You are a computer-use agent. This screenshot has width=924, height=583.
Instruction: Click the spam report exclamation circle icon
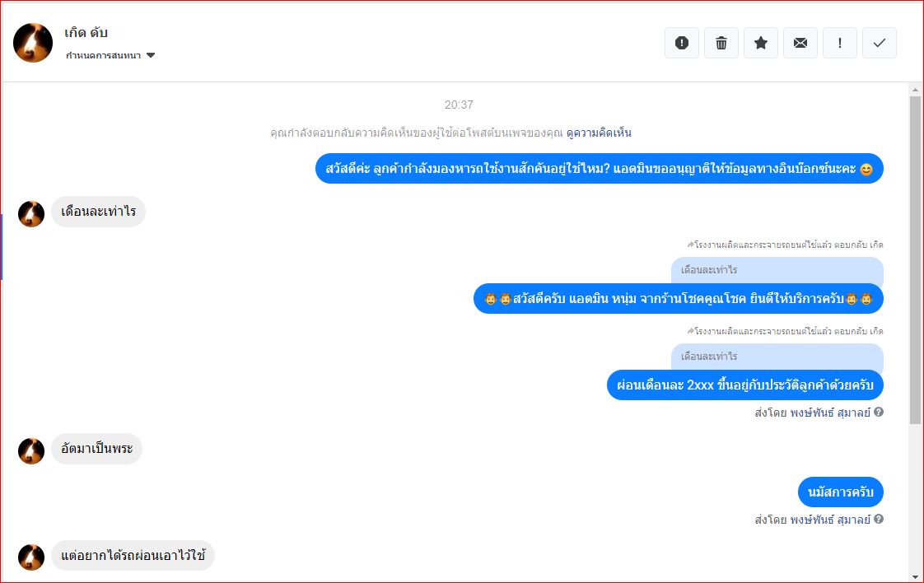(682, 43)
